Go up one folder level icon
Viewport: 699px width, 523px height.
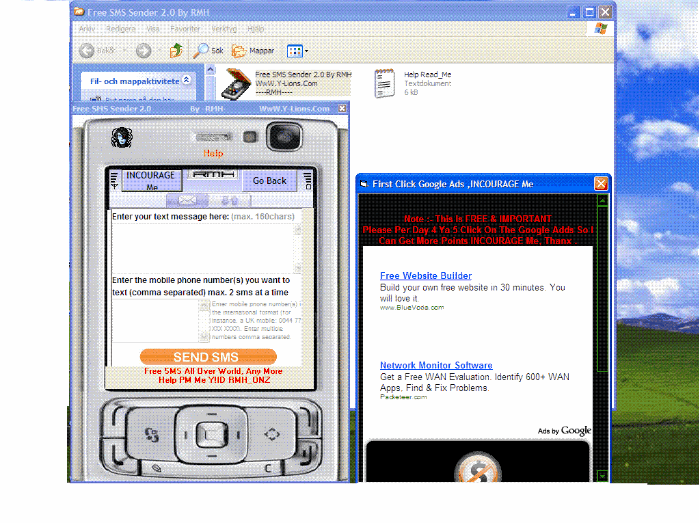tap(176, 50)
